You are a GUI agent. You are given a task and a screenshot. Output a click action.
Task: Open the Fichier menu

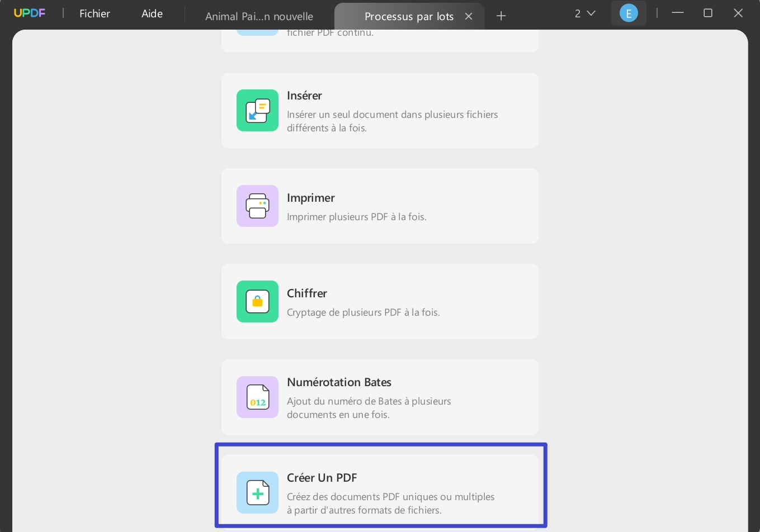(95, 13)
